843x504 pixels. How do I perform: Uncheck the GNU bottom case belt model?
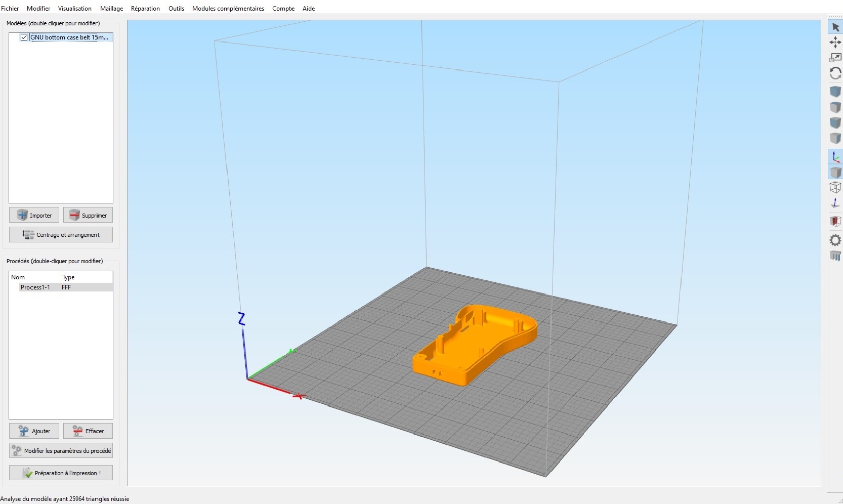point(24,37)
